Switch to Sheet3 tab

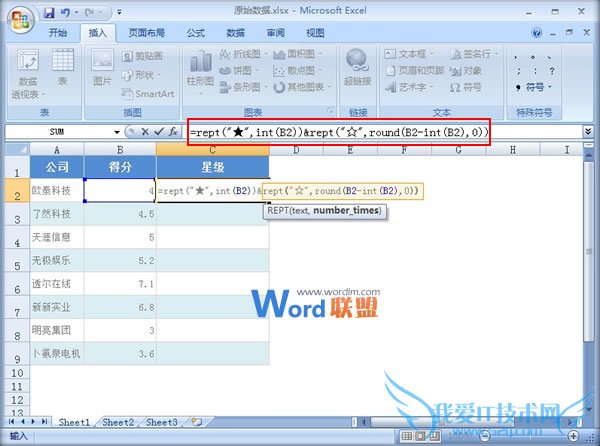tap(161, 422)
